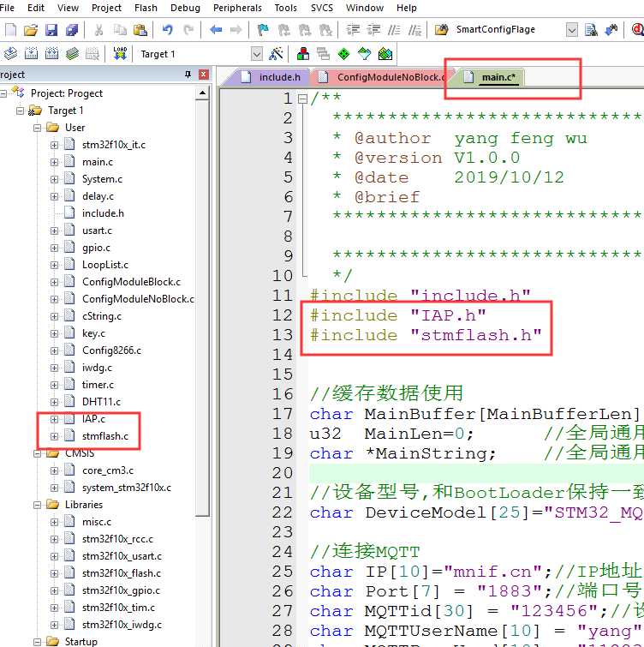Viewport: 644px width, 647px height.
Task: Open the Options for Target magic wand icon
Action: click(x=276, y=54)
